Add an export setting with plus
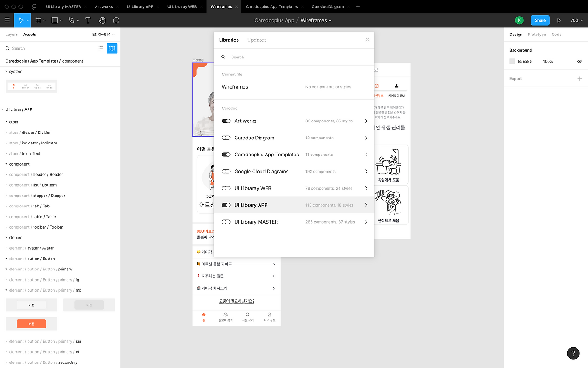Viewport: 588px width, 368px height. 580,79
